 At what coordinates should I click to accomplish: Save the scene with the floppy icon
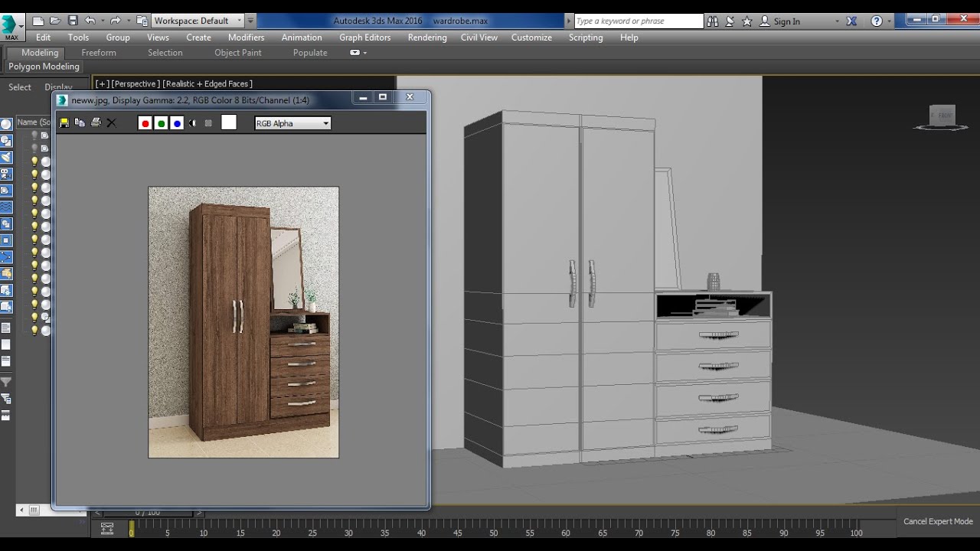tap(73, 21)
